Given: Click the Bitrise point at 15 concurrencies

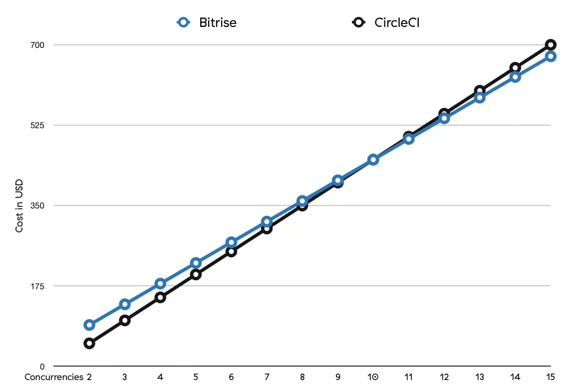Looking at the screenshot, I should coord(551,56).
